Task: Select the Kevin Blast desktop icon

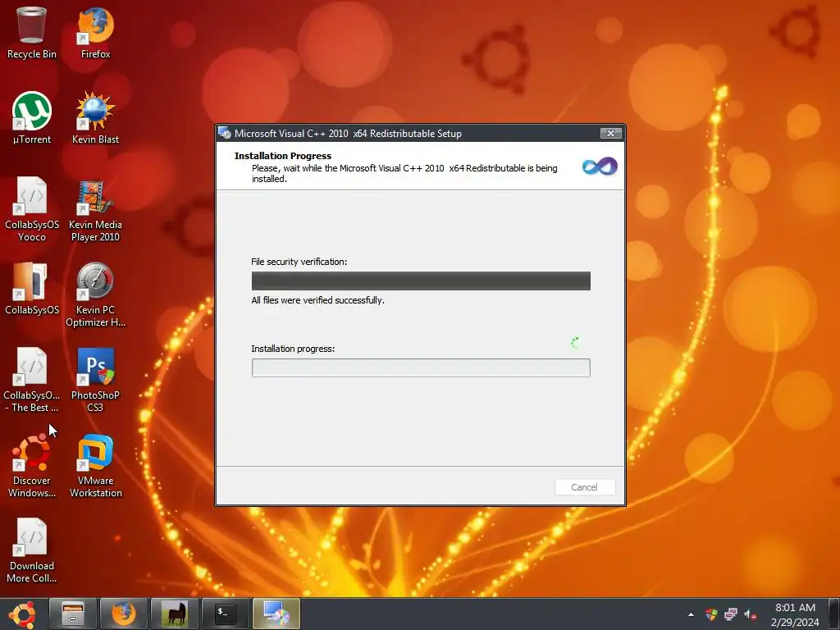Action: [x=95, y=118]
